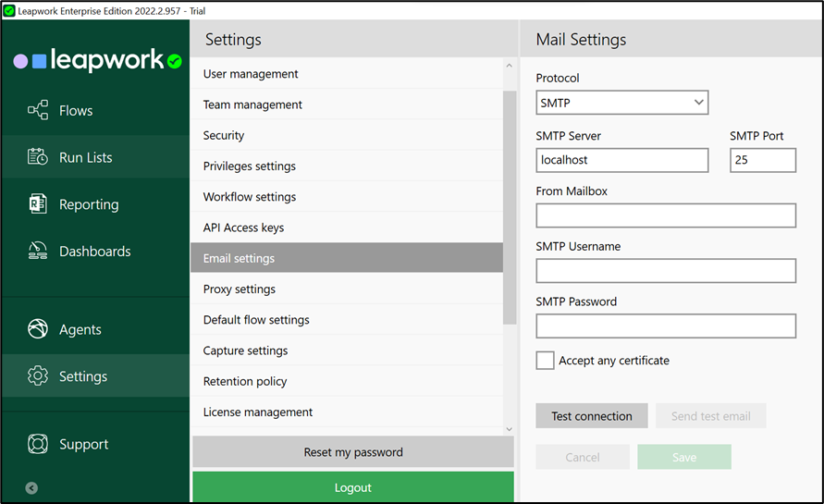Screen dimensions: 824x504
Task: Open User management settings
Action: (x=251, y=74)
